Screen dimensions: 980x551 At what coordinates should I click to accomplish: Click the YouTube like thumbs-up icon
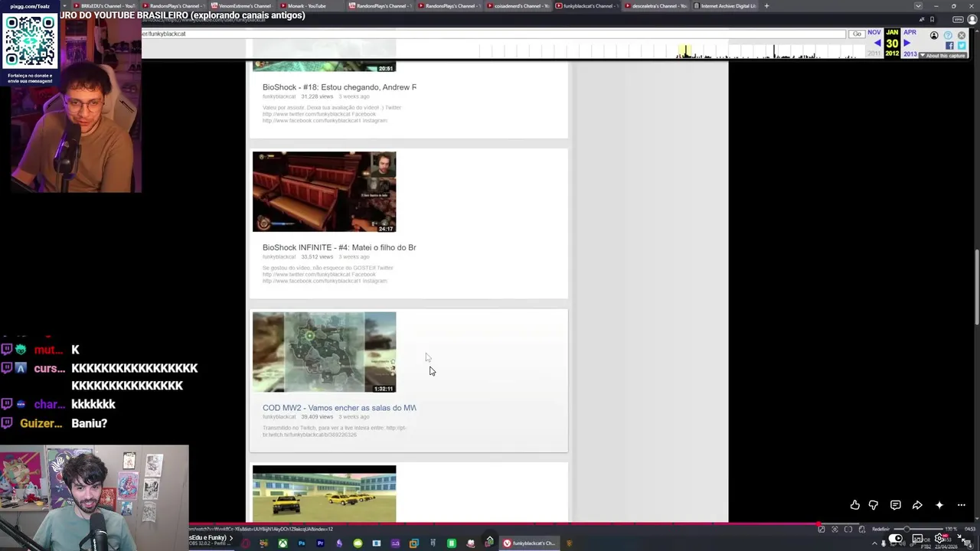pyautogui.click(x=855, y=505)
